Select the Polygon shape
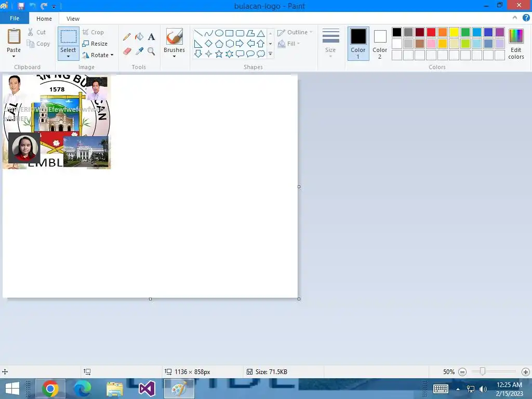The height and width of the screenshot is (399, 532). coord(250,33)
